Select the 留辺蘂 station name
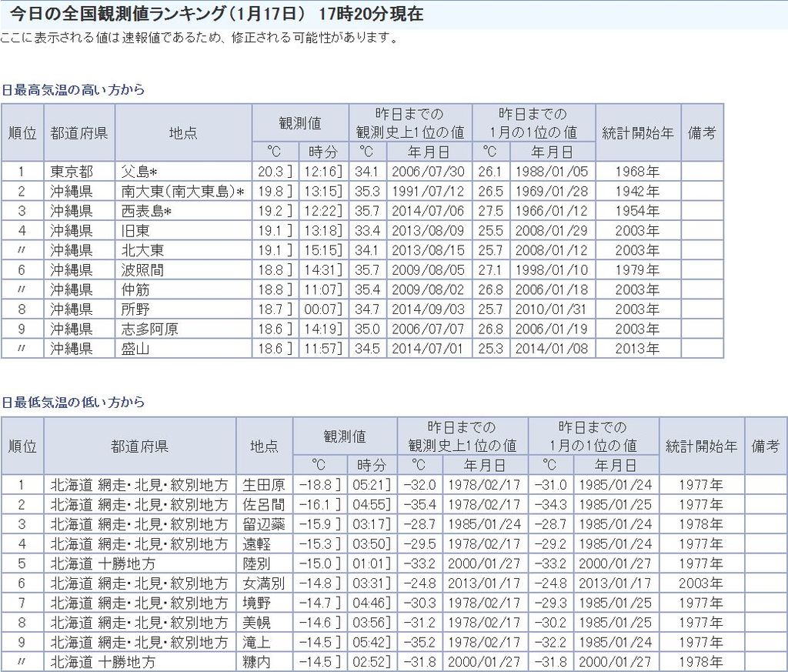Screen dimensions: 788x672 [263, 524]
